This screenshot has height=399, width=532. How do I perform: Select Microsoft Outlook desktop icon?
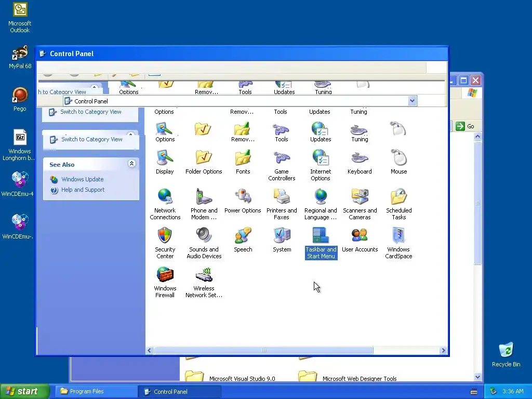(x=20, y=18)
